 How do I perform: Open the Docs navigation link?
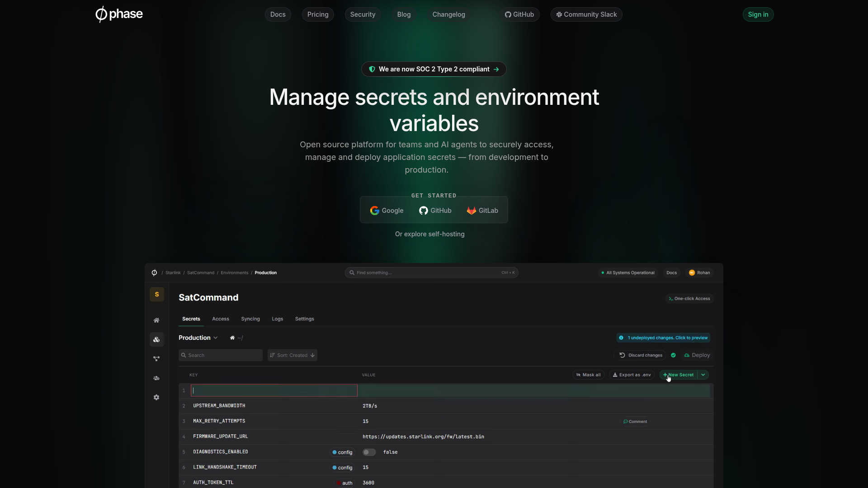[x=278, y=14]
